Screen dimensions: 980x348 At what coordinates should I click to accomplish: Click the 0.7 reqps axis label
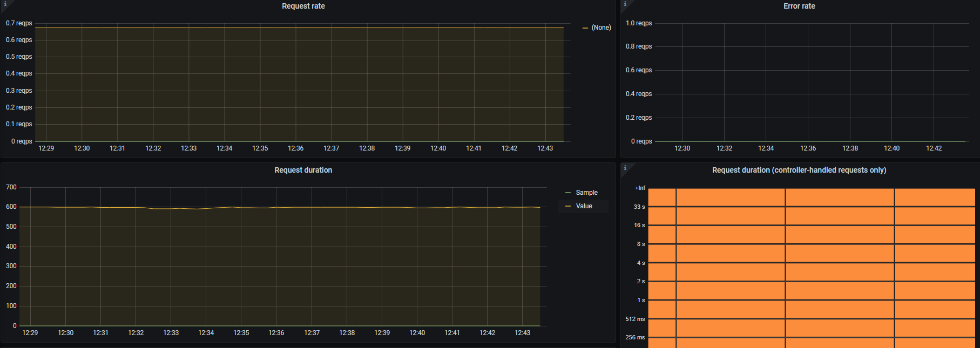click(19, 23)
